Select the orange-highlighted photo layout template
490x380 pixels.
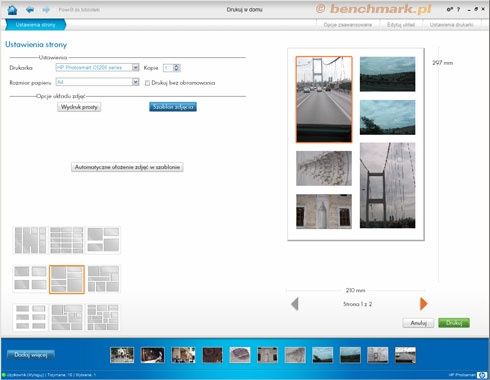[67, 279]
